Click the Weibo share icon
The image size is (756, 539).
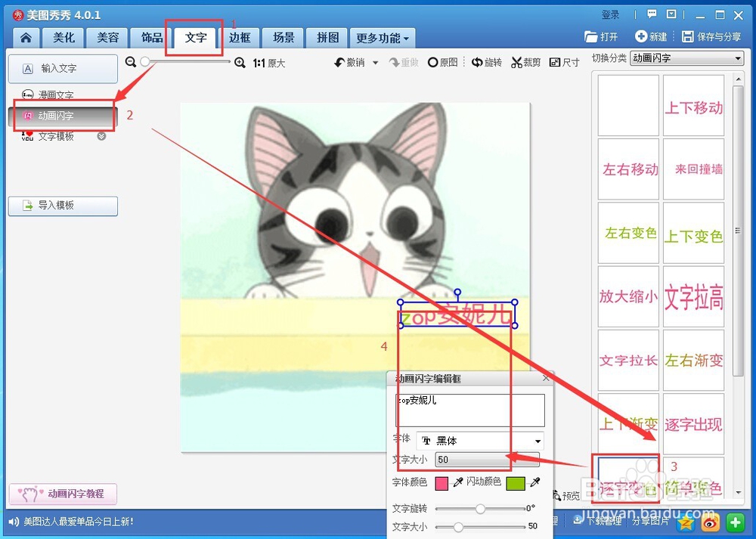[x=710, y=522]
